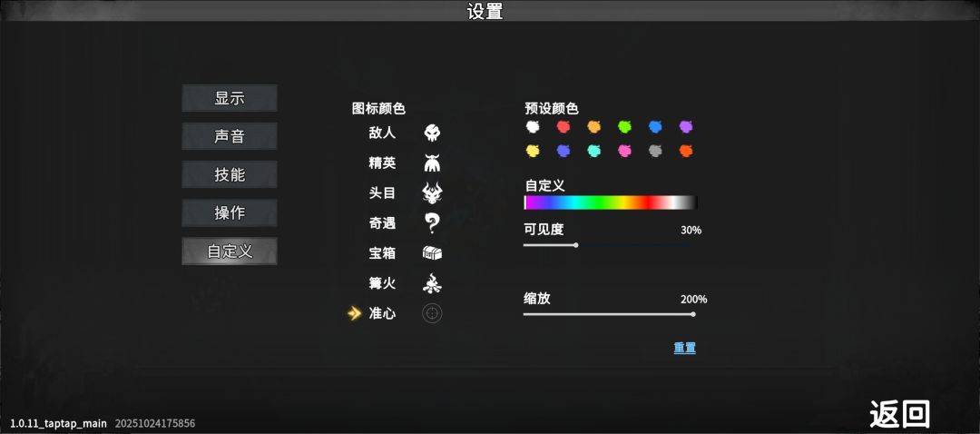Select the bonfire icon
The height and width of the screenshot is (434, 980).
(432, 283)
